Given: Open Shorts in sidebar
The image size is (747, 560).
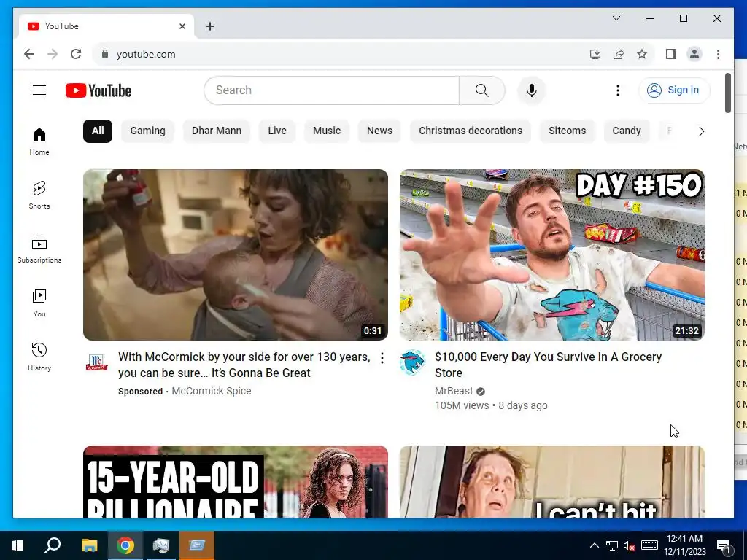Looking at the screenshot, I should pos(39,195).
